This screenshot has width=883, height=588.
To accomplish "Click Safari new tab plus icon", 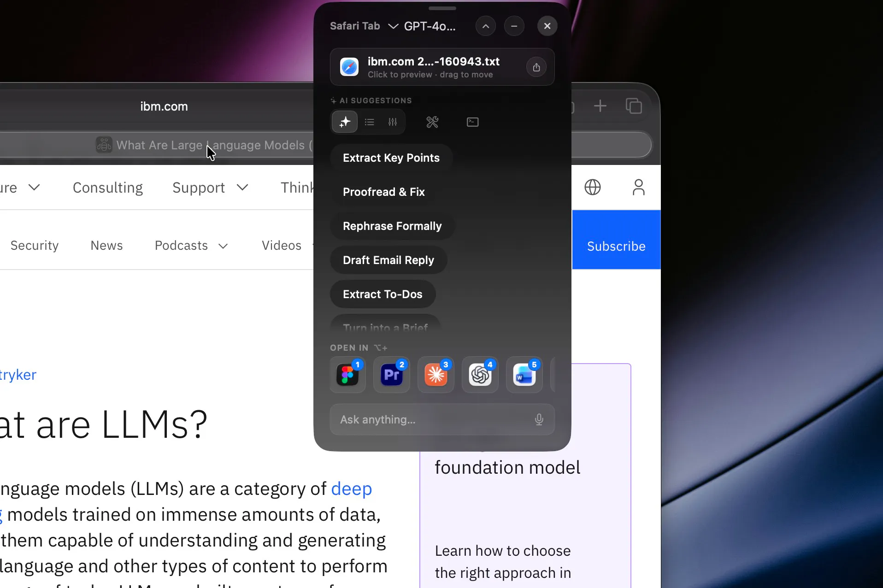I will (x=600, y=106).
